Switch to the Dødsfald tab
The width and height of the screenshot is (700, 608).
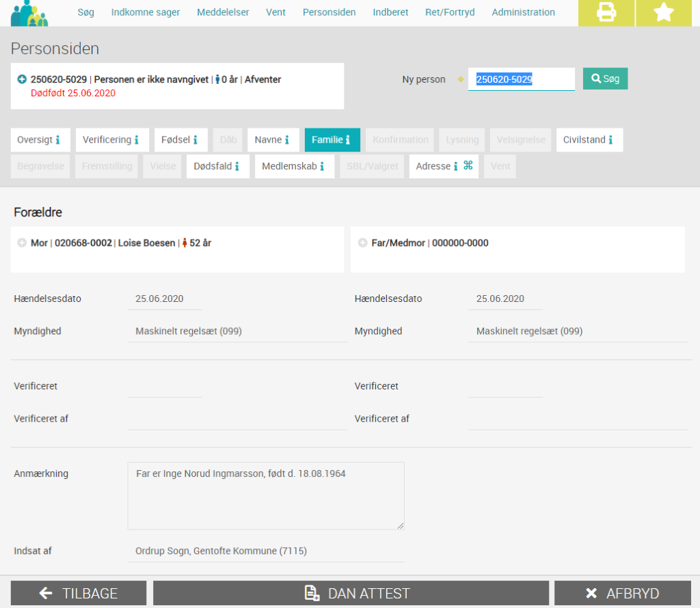tap(218, 167)
